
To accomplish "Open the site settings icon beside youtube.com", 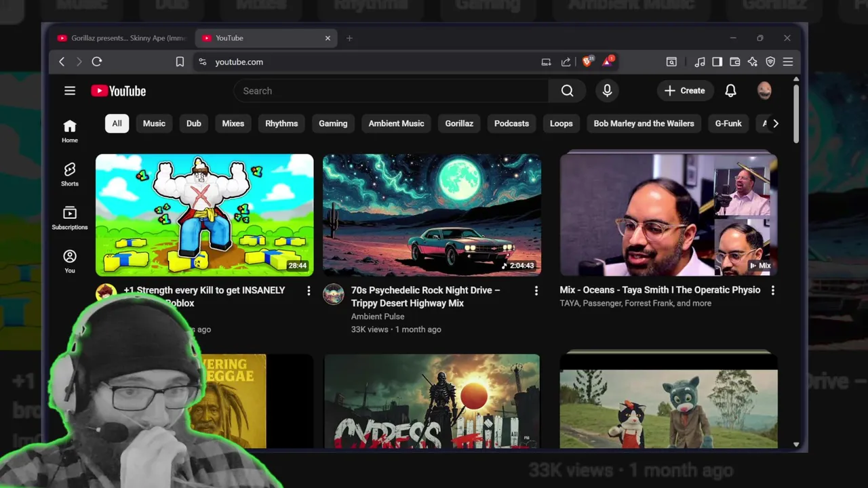I will click(x=202, y=62).
